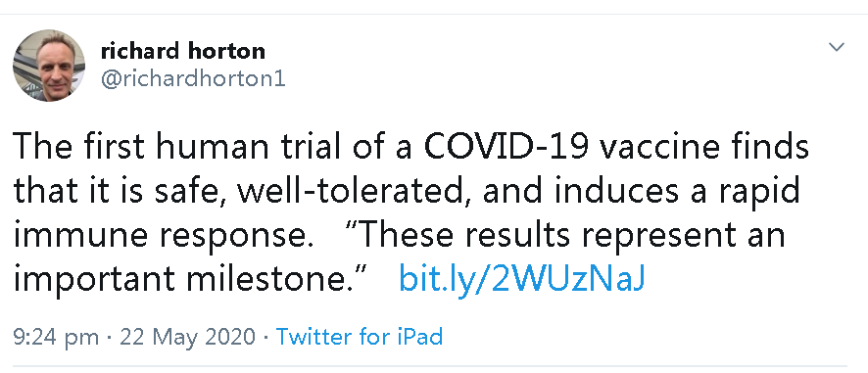Open the richard horton display name
The width and height of the screenshot is (868, 373).
pyautogui.click(x=183, y=51)
